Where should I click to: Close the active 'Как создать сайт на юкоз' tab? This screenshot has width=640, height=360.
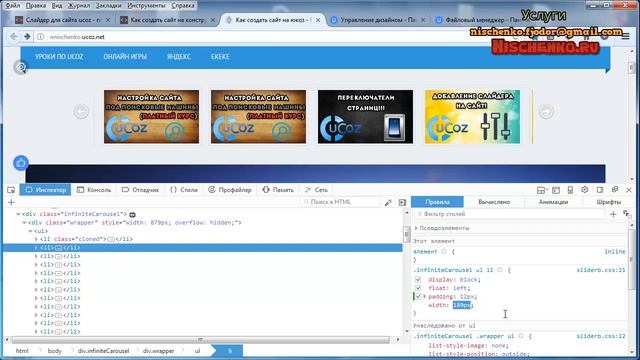(318, 20)
